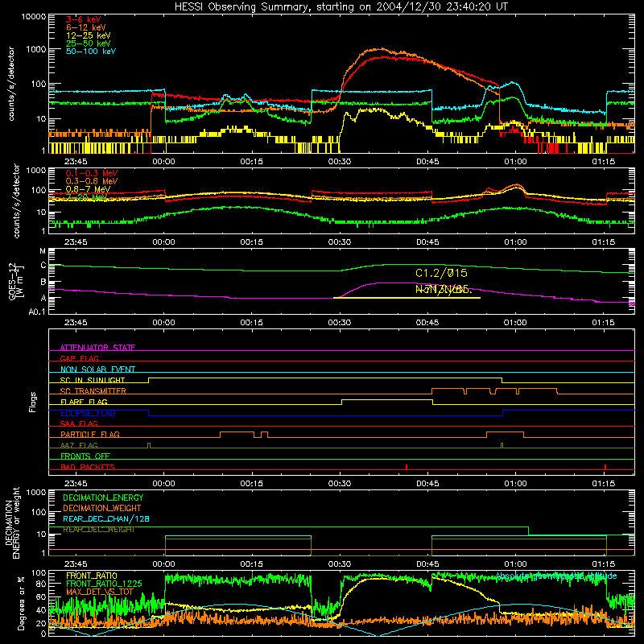Viewport: 644px width, 644px height.
Task: Select the GAP_FLAG label
Action: pyautogui.click(x=79, y=358)
